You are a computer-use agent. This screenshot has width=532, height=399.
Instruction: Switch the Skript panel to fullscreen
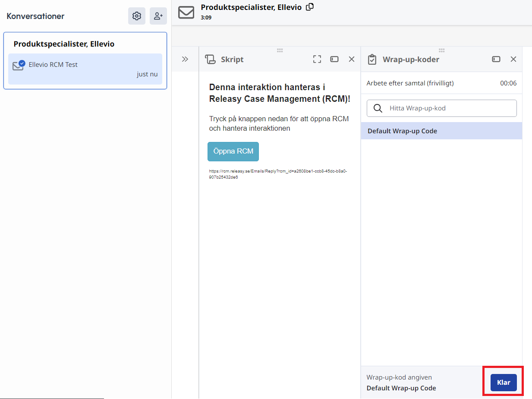coord(317,59)
